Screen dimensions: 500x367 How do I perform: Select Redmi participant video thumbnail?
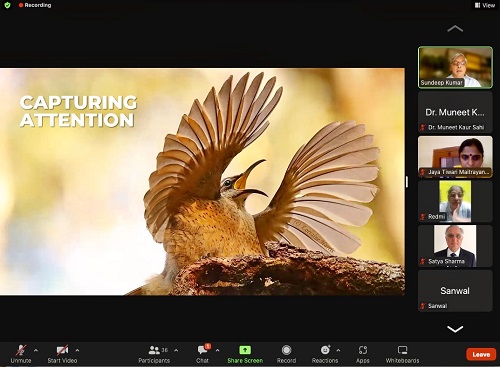455,202
